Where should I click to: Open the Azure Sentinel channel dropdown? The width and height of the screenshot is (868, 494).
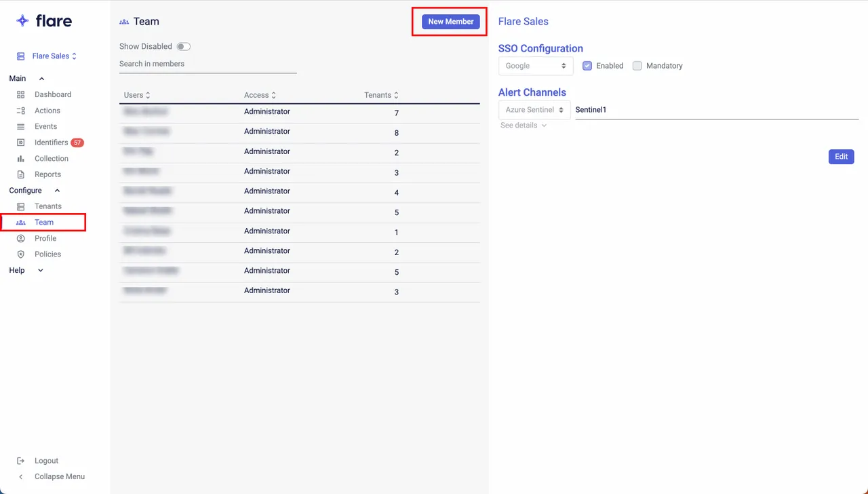(x=534, y=110)
